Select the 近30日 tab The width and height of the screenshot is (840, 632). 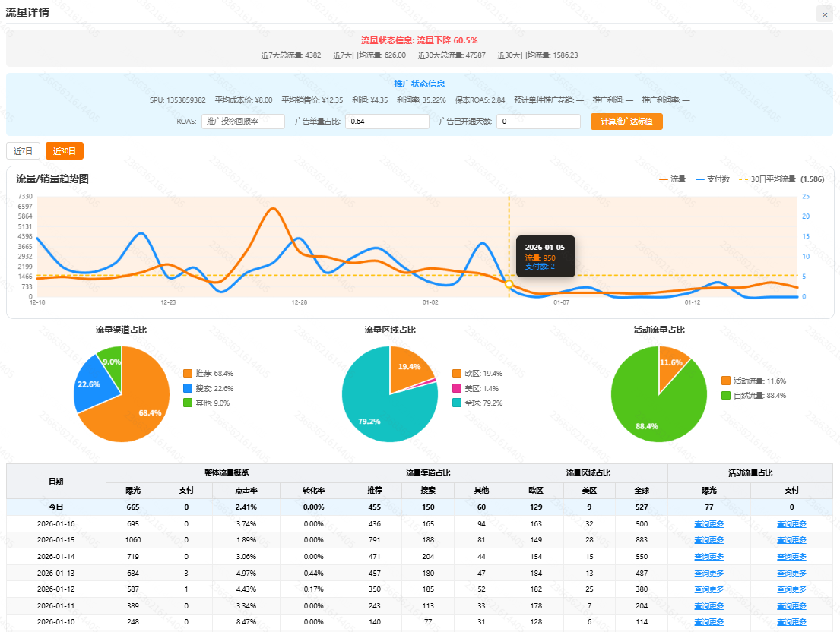point(65,151)
